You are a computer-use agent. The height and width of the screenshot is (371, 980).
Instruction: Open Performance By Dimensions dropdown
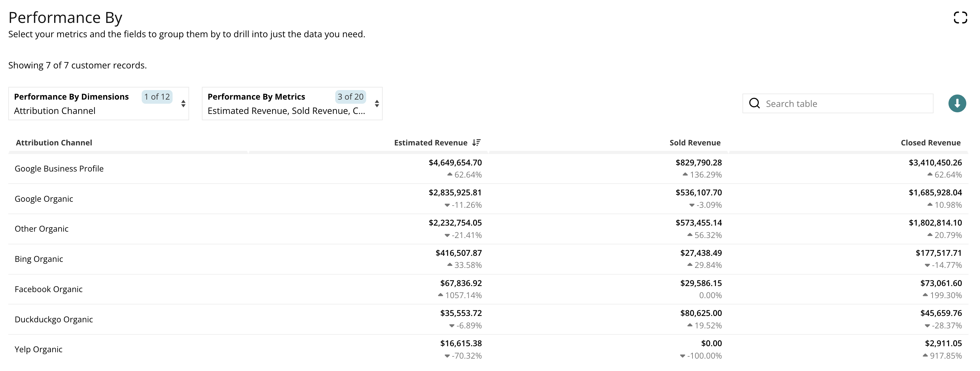click(98, 103)
